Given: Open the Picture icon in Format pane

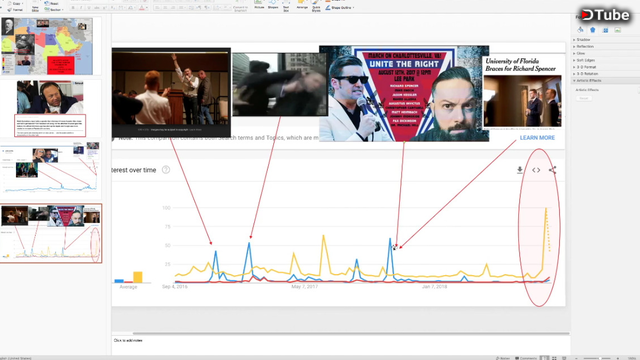Looking at the screenshot, I should [618, 30].
